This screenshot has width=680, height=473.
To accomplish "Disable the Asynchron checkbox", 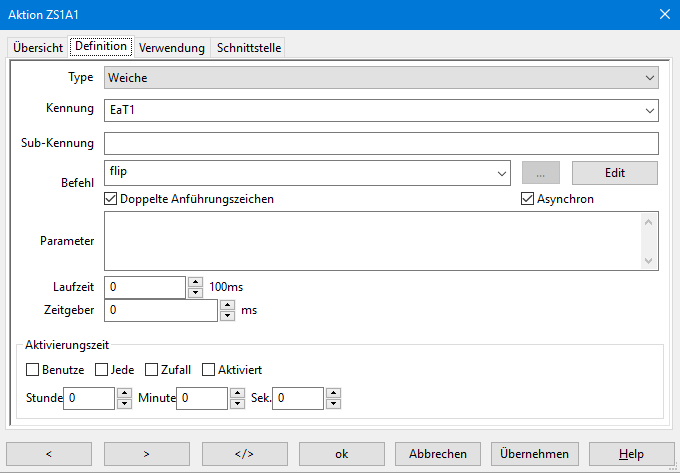I will 528,199.
